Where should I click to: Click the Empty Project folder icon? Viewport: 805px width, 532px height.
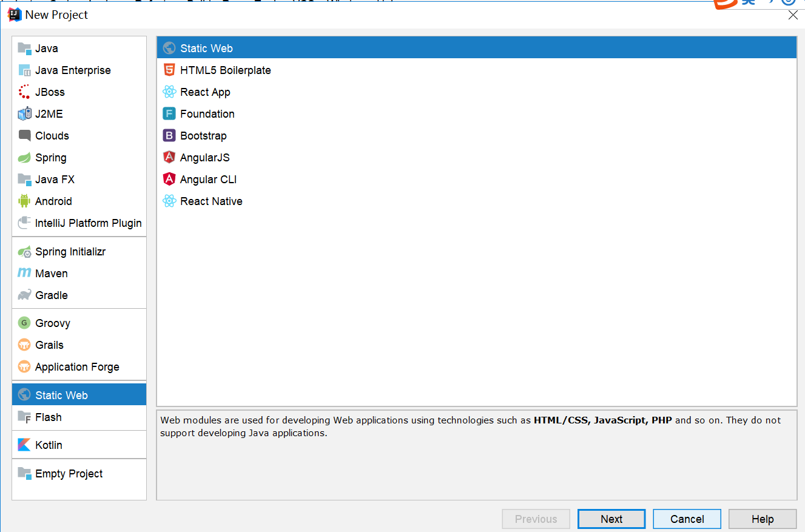click(24, 474)
